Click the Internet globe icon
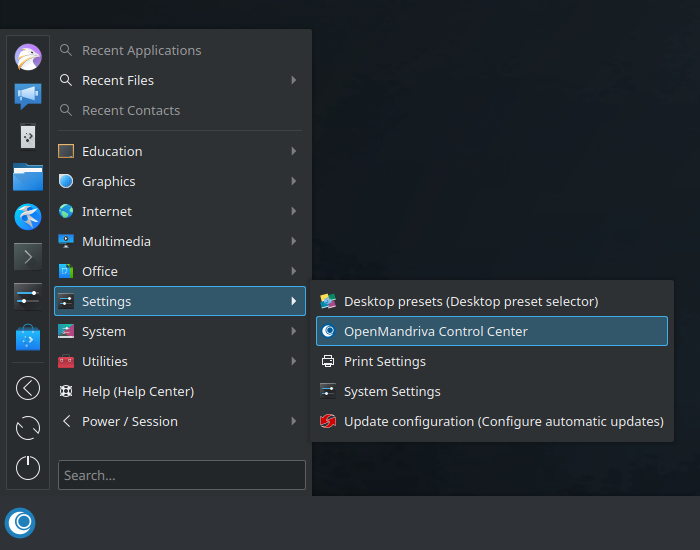The height and width of the screenshot is (550, 700). click(66, 211)
